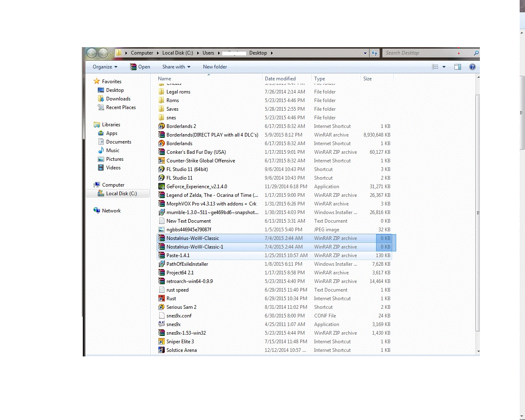
Task: Select the mumble installer file icon
Action: coord(162,212)
